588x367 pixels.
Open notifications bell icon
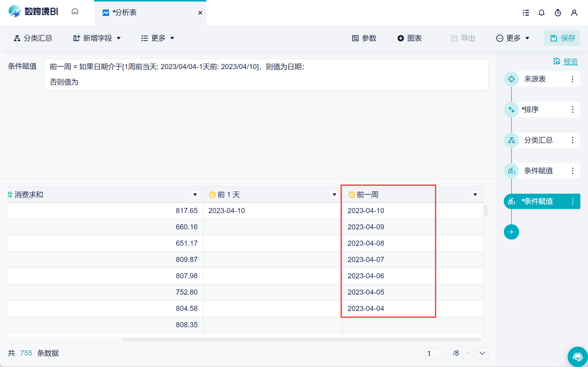542,13
